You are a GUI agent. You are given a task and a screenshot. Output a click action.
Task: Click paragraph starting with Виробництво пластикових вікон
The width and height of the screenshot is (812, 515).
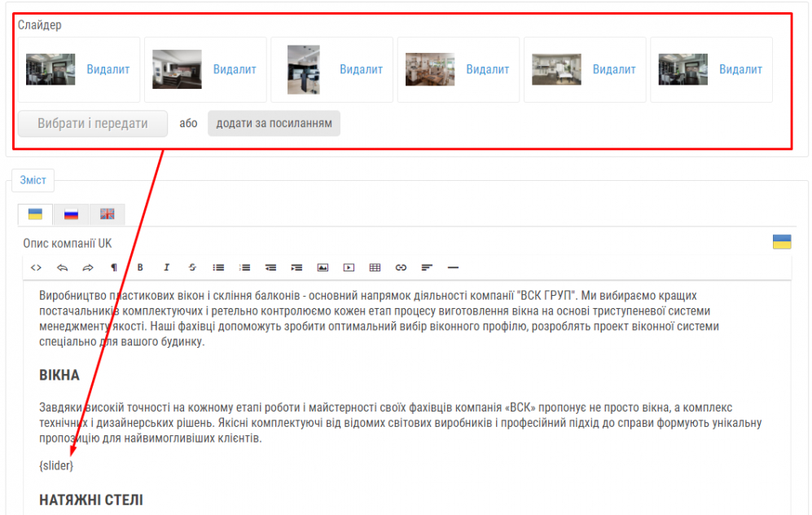coord(379,319)
